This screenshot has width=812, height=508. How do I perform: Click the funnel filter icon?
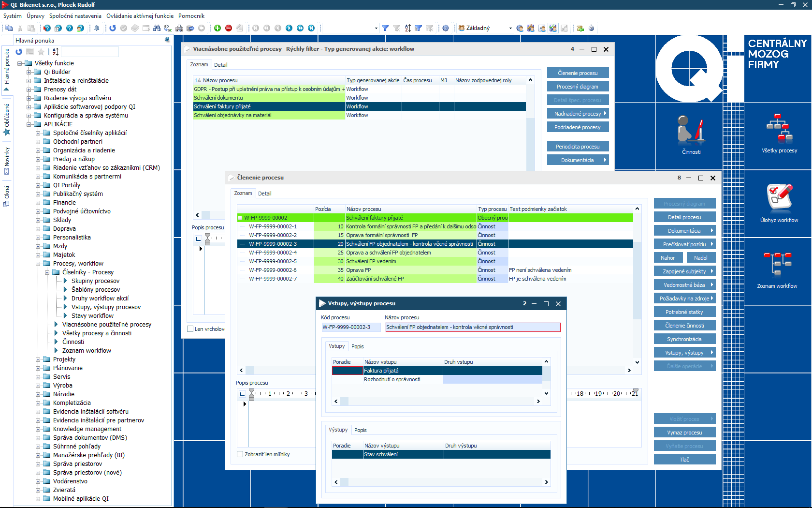point(385,28)
